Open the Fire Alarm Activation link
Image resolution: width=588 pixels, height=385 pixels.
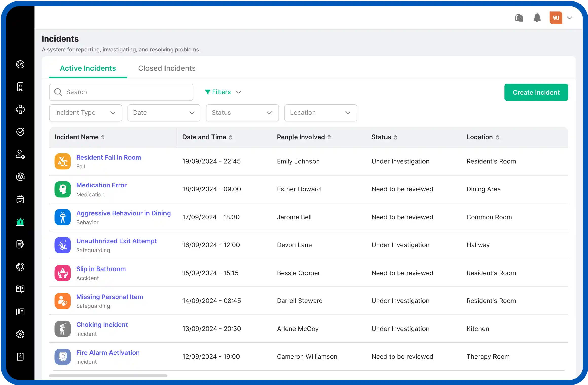pyautogui.click(x=108, y=353)
